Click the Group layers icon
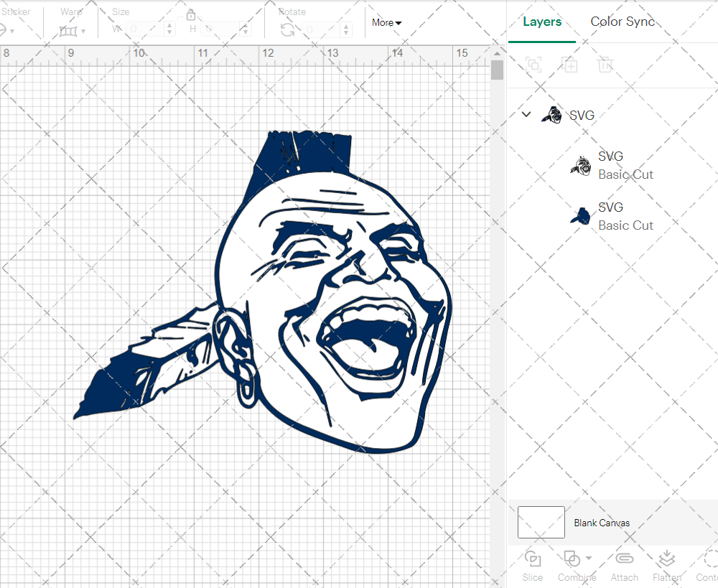 [533, 65]
